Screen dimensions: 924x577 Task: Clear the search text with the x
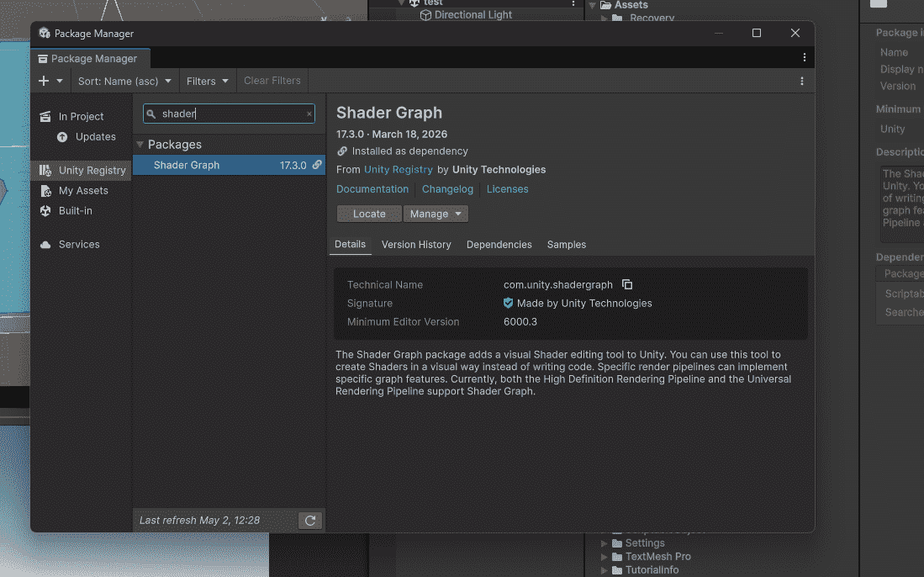tap(309, 114)
